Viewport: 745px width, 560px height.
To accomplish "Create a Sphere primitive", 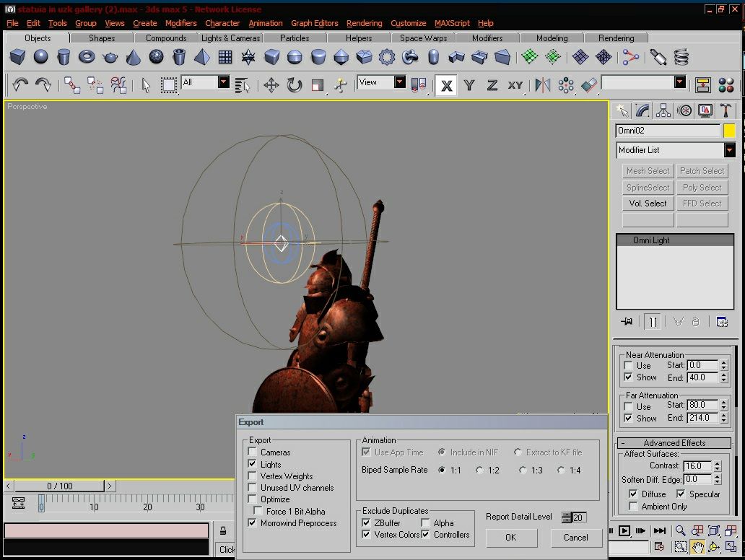I will [41, 57].
